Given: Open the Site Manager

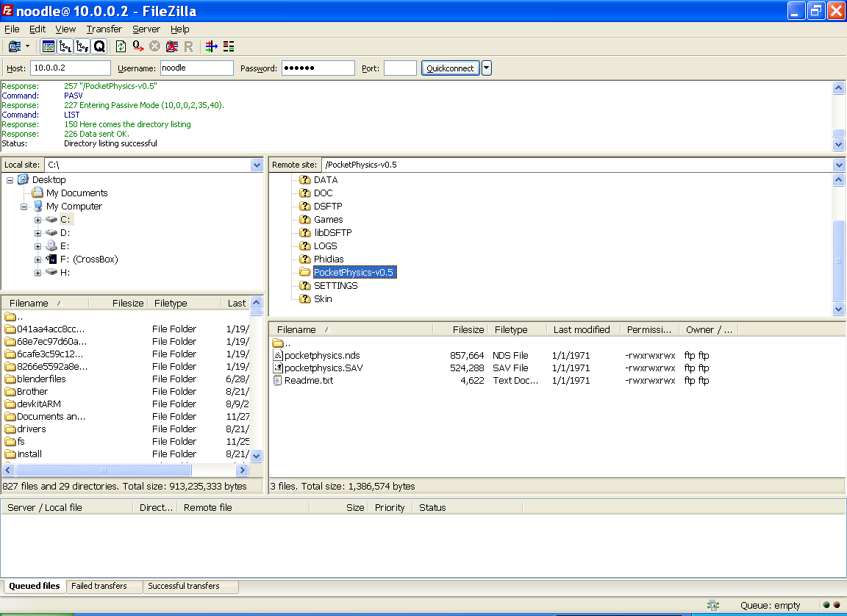Looking at the screenshot, I should click(x=14, y=46).
